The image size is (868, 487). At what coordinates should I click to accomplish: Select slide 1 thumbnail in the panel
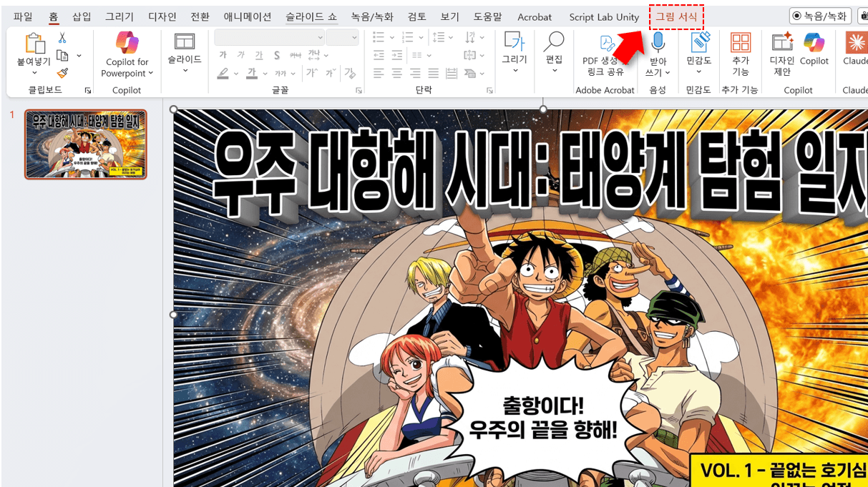tap(85, 144)
